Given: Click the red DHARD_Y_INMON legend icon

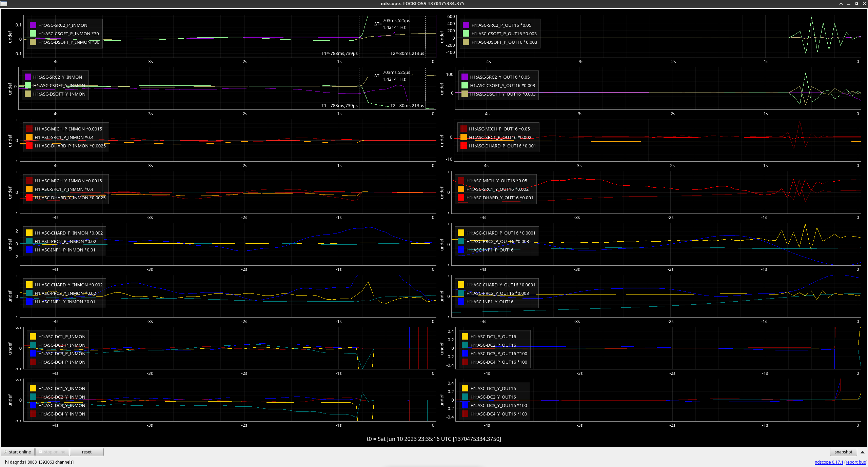Looking at the screenshot, I should point(29,198).
